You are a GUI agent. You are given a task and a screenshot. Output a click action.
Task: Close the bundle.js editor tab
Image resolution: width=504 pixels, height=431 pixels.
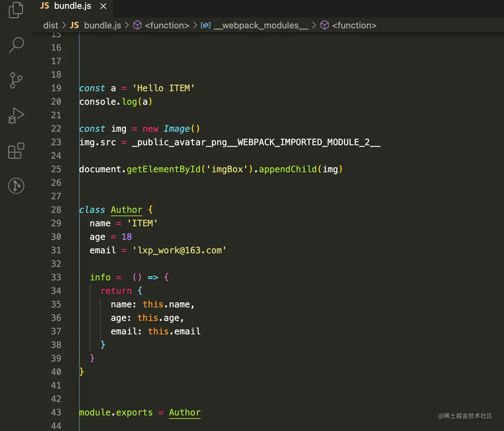pyautogui.click(x=103, y=6)
